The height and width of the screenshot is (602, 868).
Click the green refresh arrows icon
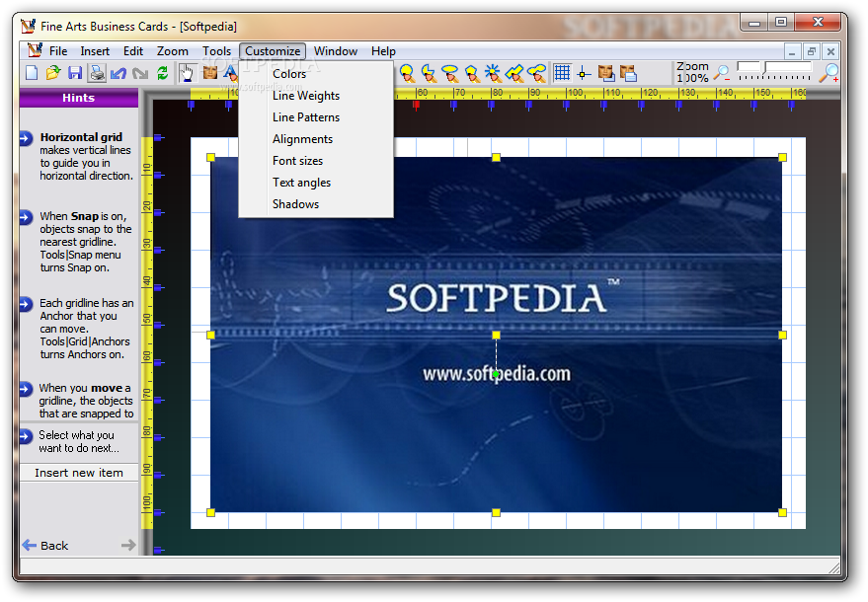pos(162,72)
